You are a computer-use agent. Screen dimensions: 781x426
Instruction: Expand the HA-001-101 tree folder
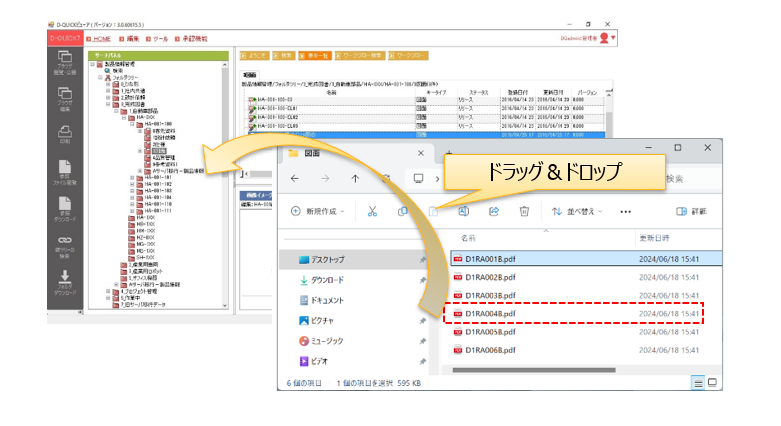click(132, 177)
